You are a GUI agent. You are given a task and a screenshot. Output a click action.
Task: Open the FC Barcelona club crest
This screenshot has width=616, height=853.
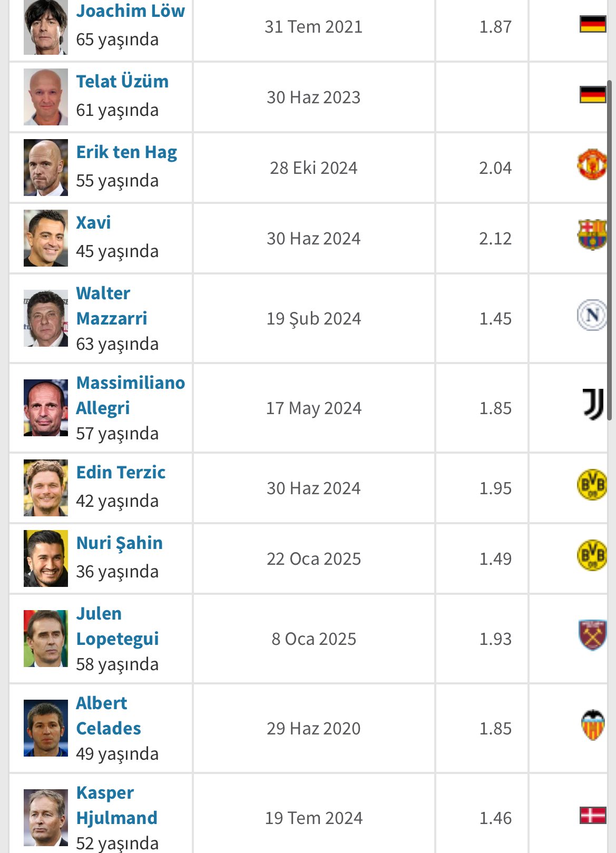point(592,234)
